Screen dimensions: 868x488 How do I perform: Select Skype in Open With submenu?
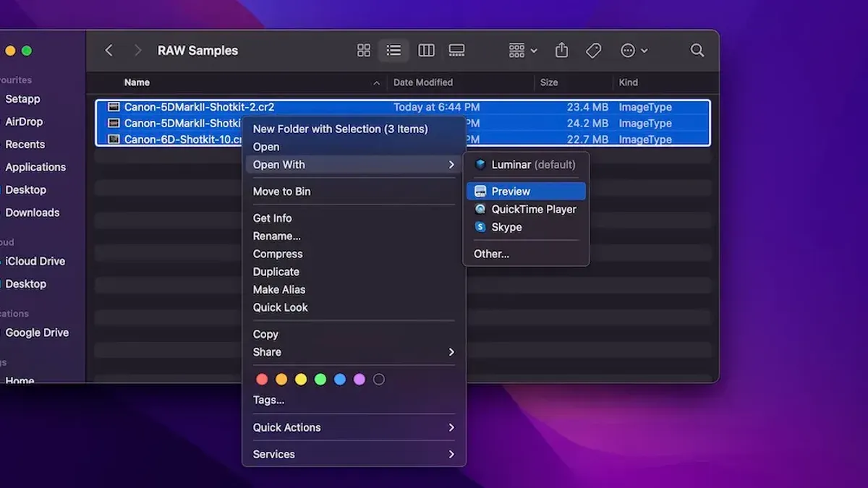click(x=506, y=227)
